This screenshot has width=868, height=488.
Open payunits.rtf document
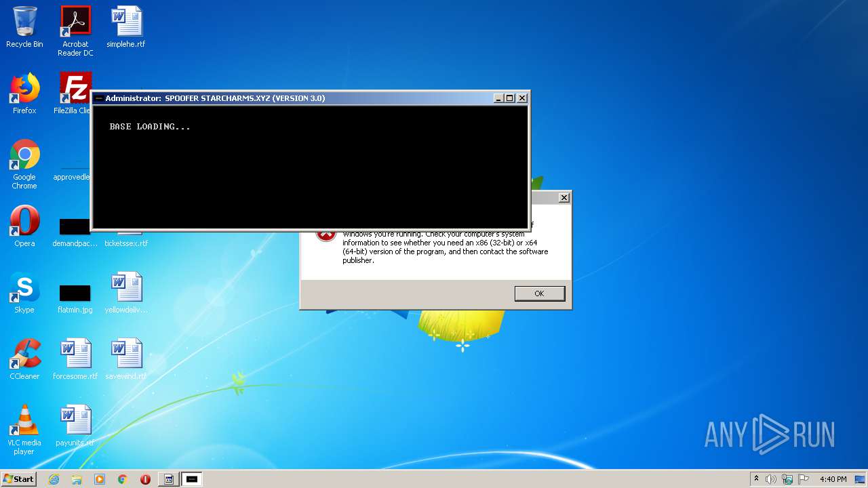tap(75, 426)
